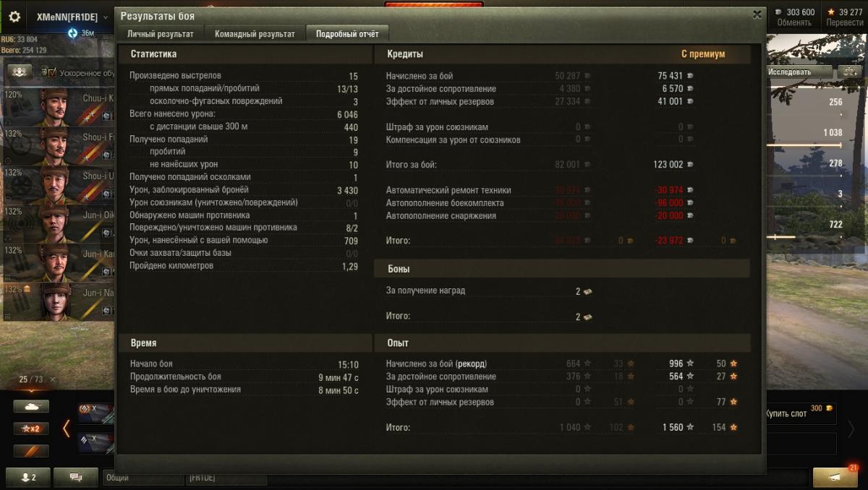Open the game settings gear menu
The height and width of the screenshot is (490, 868).
click(14, 16)
